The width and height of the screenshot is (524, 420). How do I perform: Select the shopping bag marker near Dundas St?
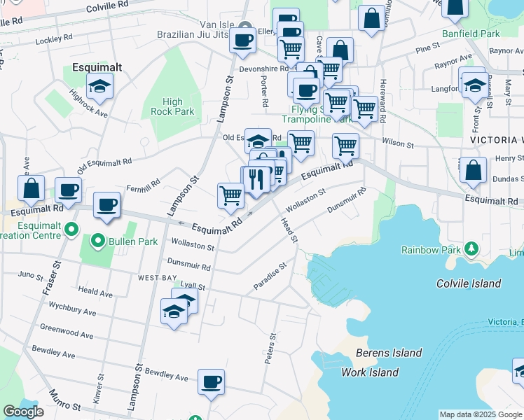tap(473, 172)
